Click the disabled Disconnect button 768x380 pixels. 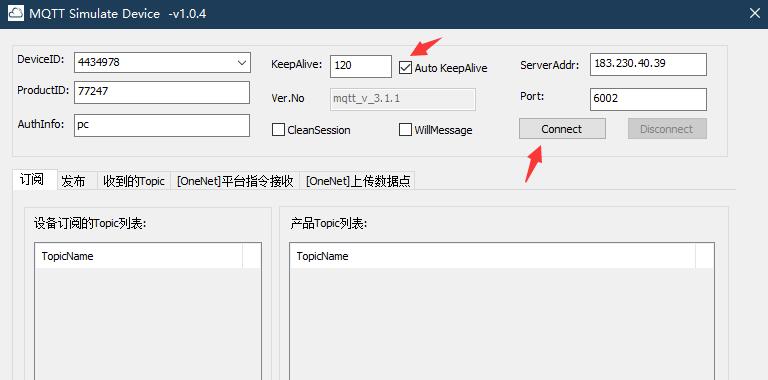(667, 129)
